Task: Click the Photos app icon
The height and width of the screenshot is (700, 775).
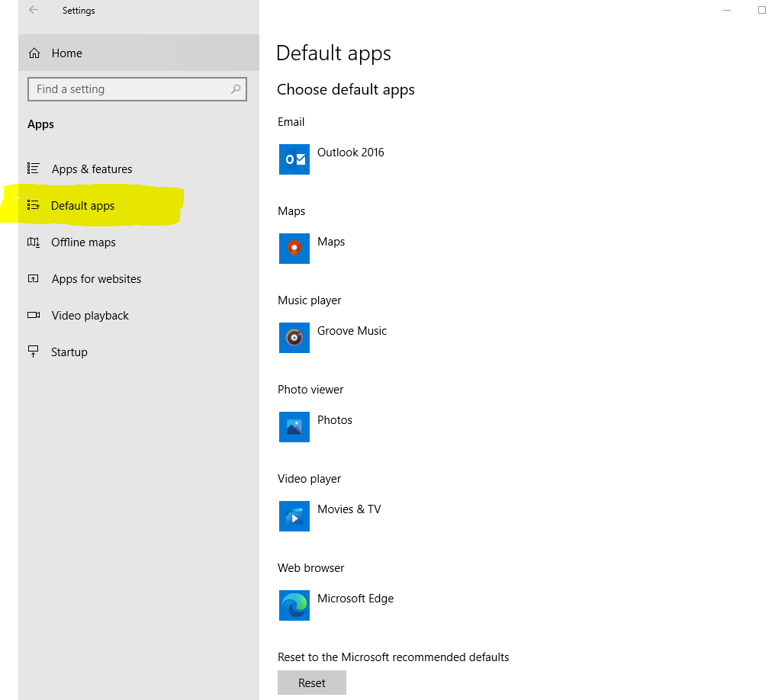Action: tap(294, 427)
